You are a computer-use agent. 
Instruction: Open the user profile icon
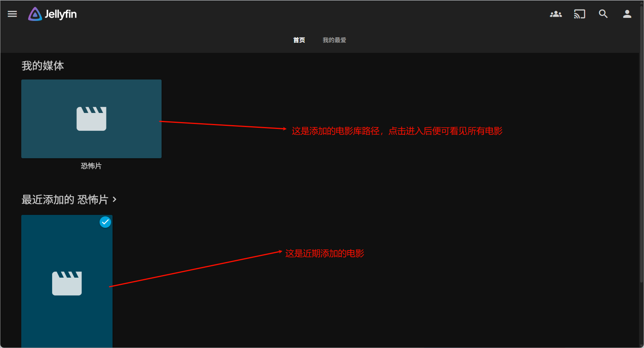tap(627, 14)
